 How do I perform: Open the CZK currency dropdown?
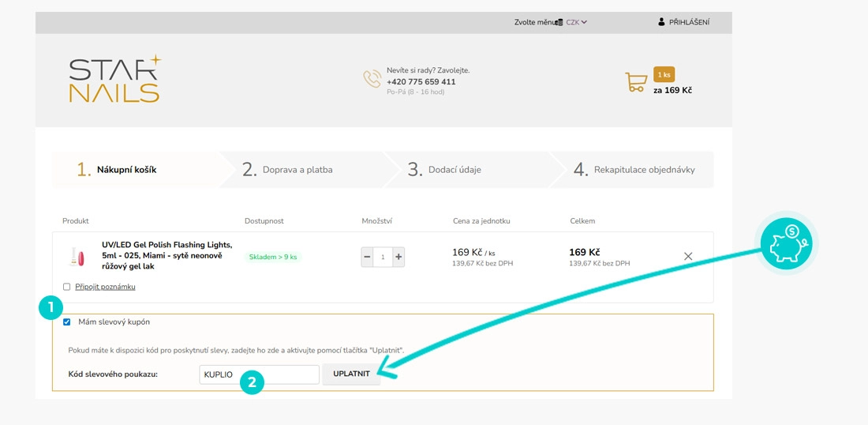576,23
